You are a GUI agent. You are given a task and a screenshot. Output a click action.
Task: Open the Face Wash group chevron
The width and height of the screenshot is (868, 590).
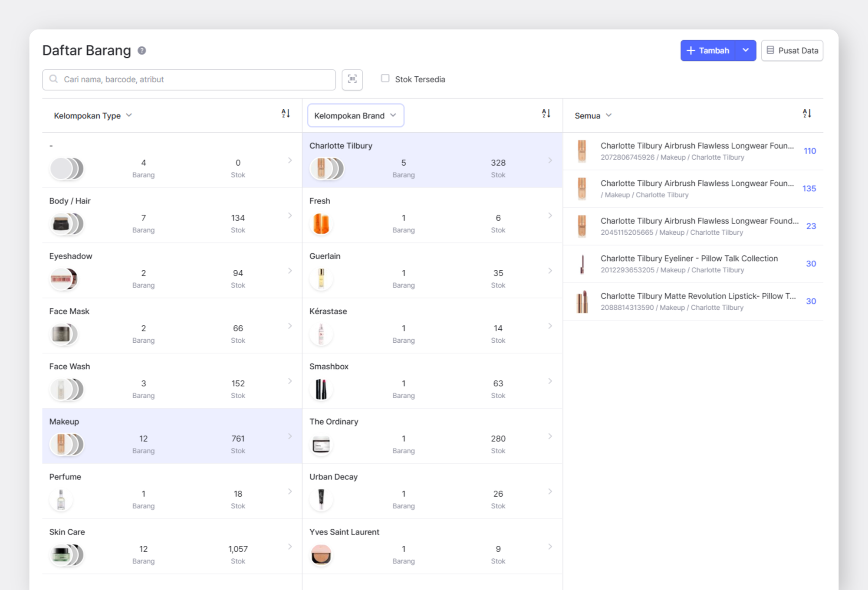coord(290,381)
